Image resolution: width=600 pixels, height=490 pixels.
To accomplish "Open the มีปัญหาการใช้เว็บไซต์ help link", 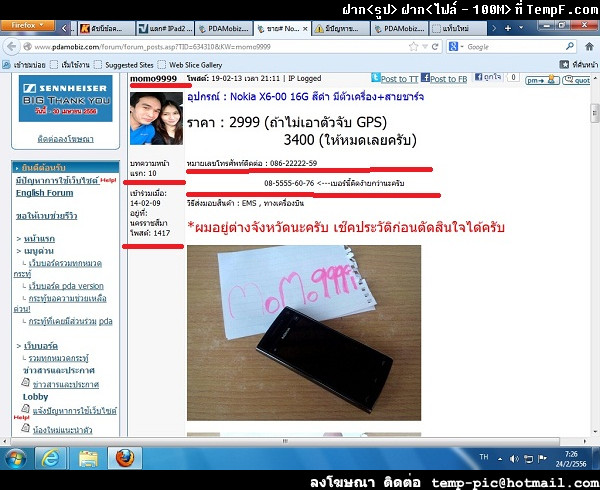I will point(57,180).
